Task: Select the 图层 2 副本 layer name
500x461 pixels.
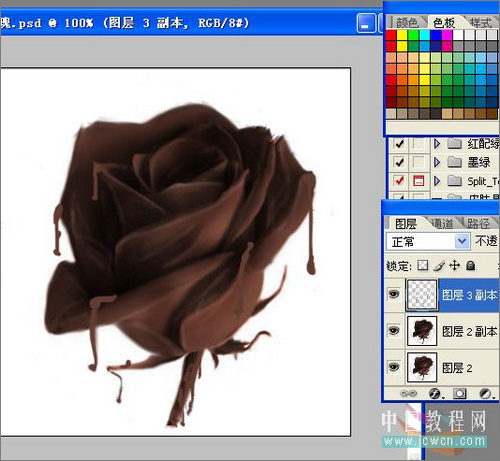Action: tap(469, 331)
